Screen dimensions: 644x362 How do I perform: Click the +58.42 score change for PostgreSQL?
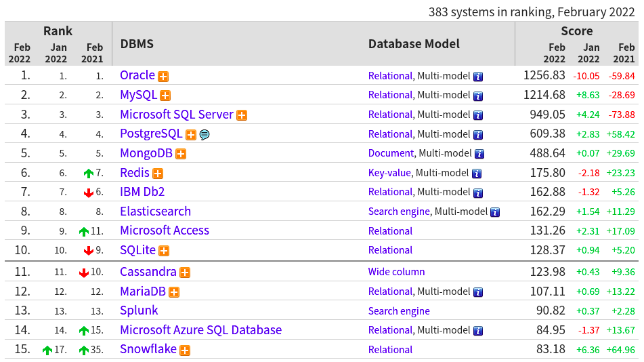(620, 134)
